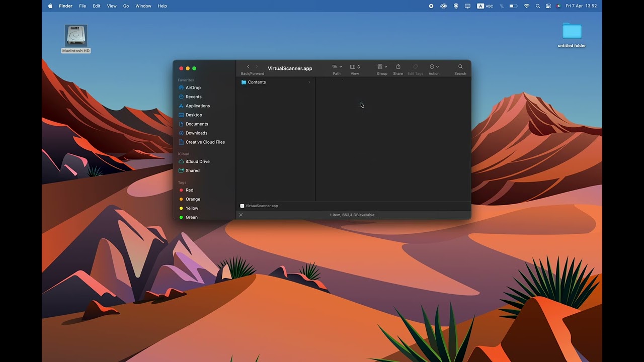Image resolution: width=644 pixels, height=362 pixels.
Task: Change the View mode selector
Action: (x=355, y=67)
